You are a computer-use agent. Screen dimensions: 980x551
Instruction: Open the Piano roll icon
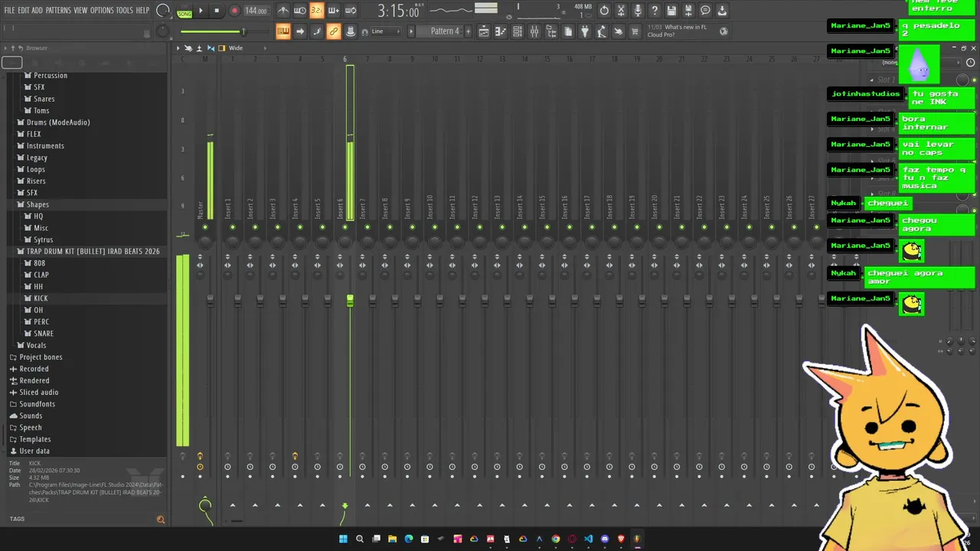[501, 31]
